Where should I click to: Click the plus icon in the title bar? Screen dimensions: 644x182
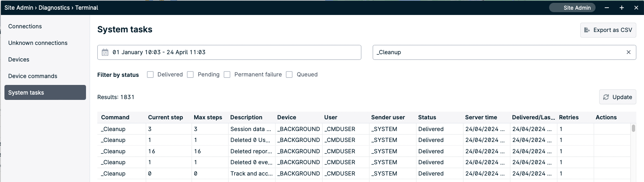pos(622,8)
